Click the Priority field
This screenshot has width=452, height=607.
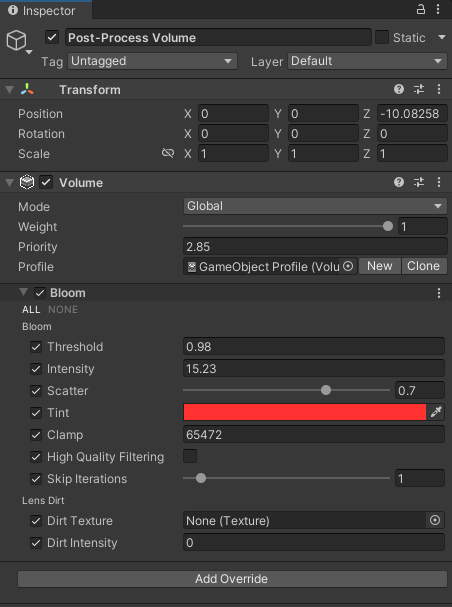[315, 247]
